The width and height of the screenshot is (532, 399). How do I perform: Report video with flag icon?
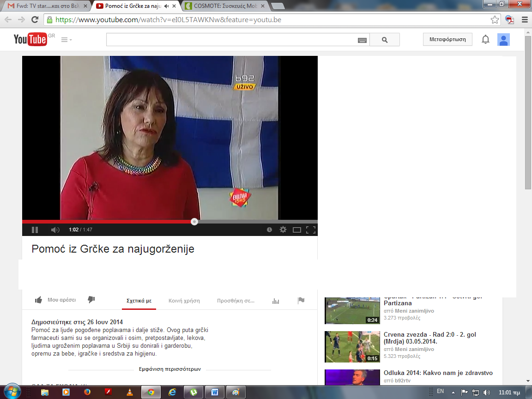[x=301, y=300]
